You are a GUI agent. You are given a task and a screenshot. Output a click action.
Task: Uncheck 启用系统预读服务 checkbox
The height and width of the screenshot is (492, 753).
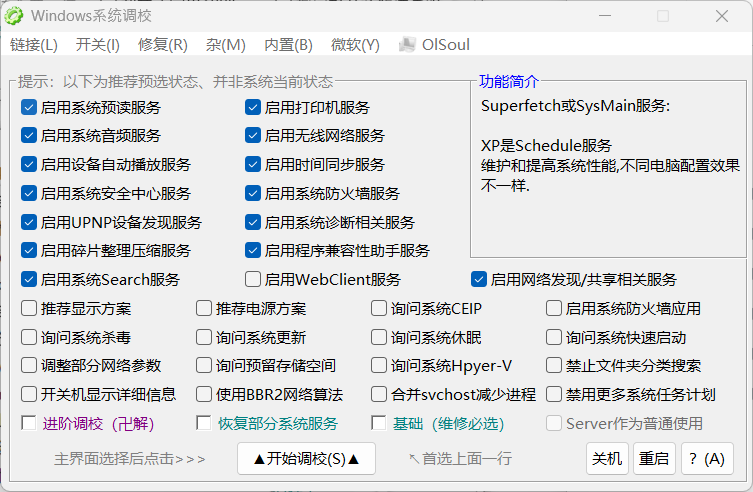tap(29, 107)
